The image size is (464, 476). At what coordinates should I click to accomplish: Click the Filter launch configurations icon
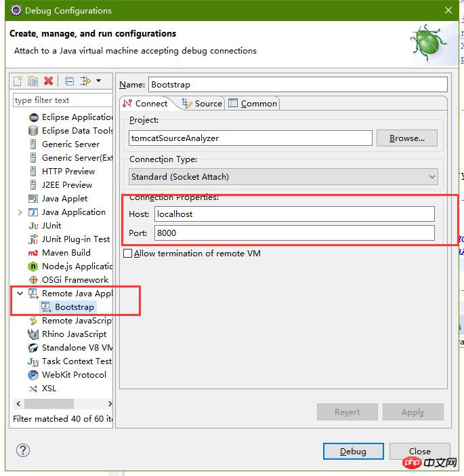[x=85, y=81]
